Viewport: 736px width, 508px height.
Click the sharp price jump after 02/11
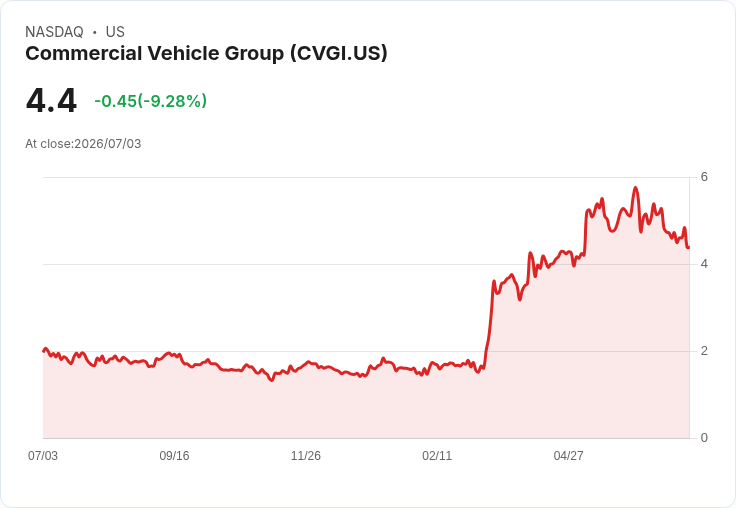(489, 324)
